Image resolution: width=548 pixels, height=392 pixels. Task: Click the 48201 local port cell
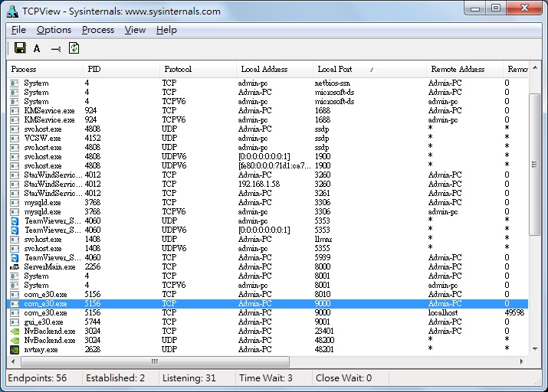pyautogui.click(x=324, y=349)
